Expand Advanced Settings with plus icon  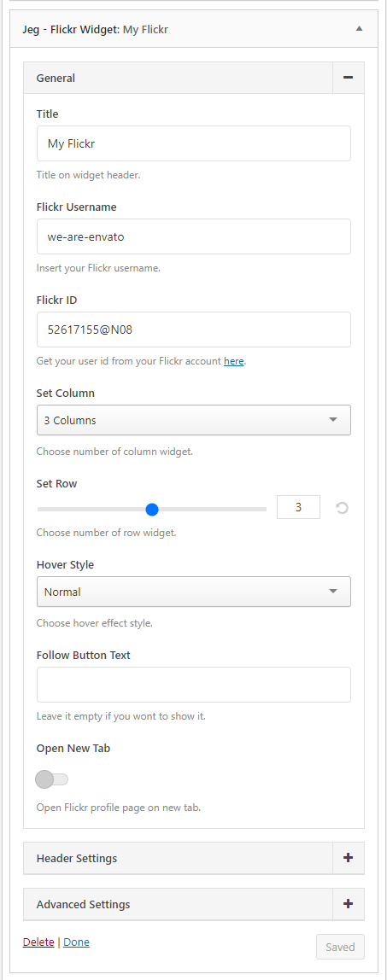click(349, 904)
